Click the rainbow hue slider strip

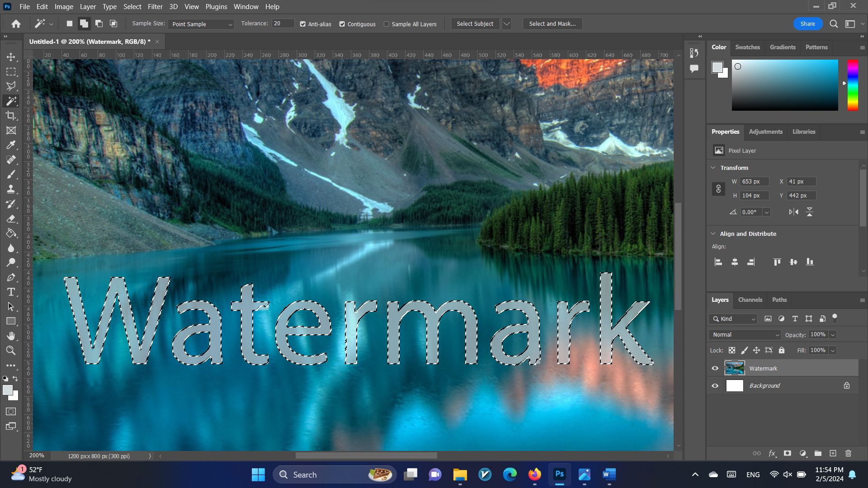click(853, 85)
